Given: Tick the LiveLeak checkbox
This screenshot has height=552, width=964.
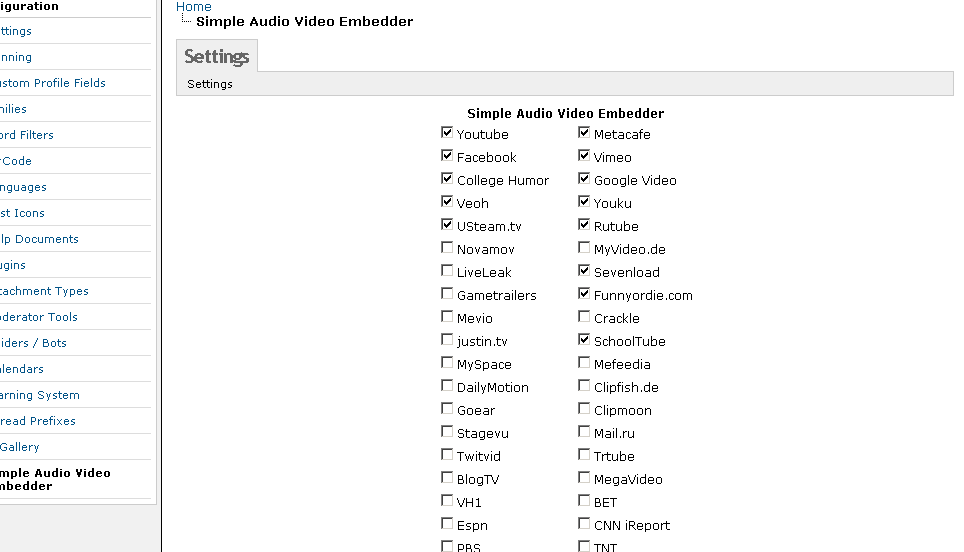Looking at the screenshot, I should point(447,271).
